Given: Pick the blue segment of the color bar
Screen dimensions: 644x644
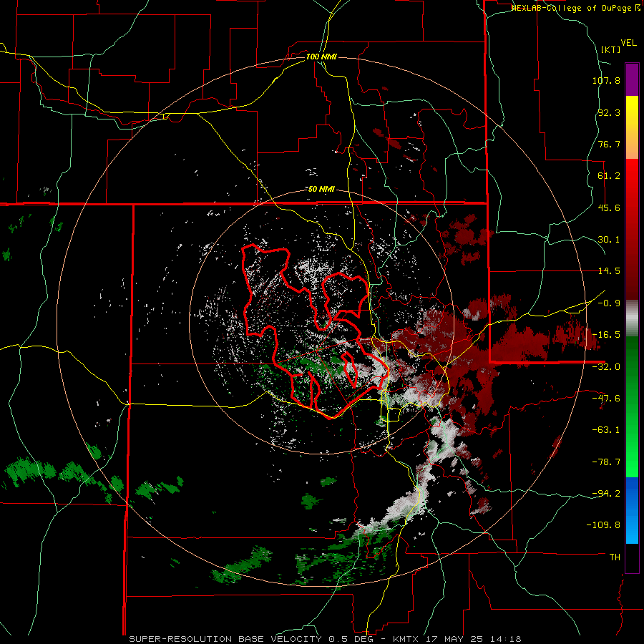Looking at the screenshot, I should click(x=632, y=510).
